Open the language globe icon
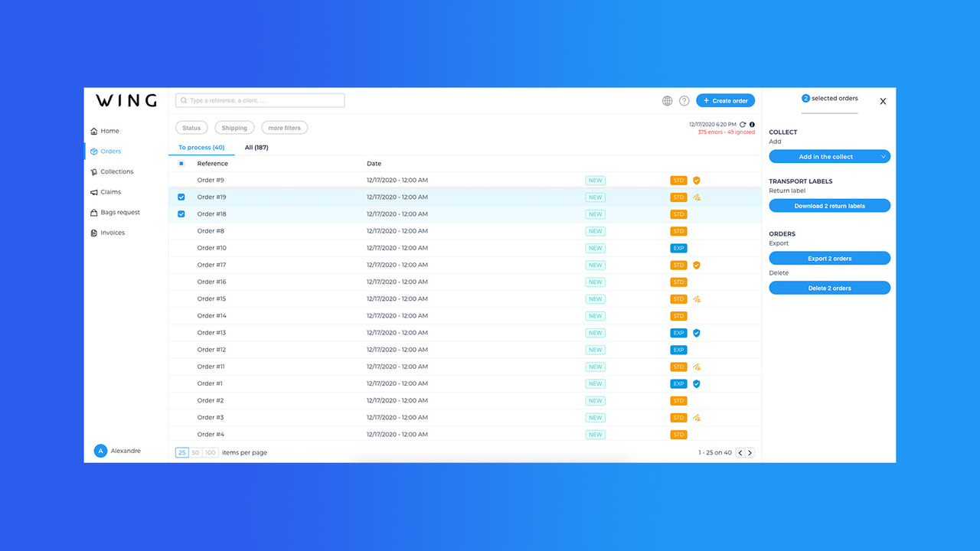The height and width of the screenshot is (551, 980). tap(667, 100)
